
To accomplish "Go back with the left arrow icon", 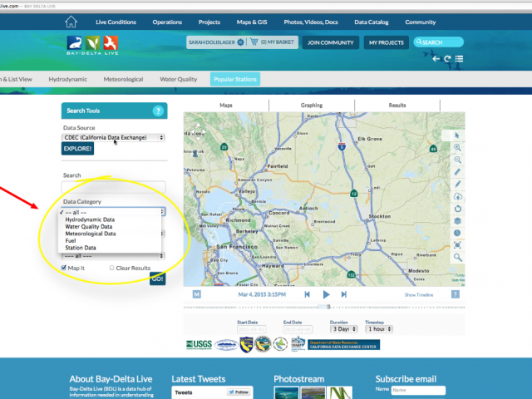I will pyautogui.click(x=436, y=59).
